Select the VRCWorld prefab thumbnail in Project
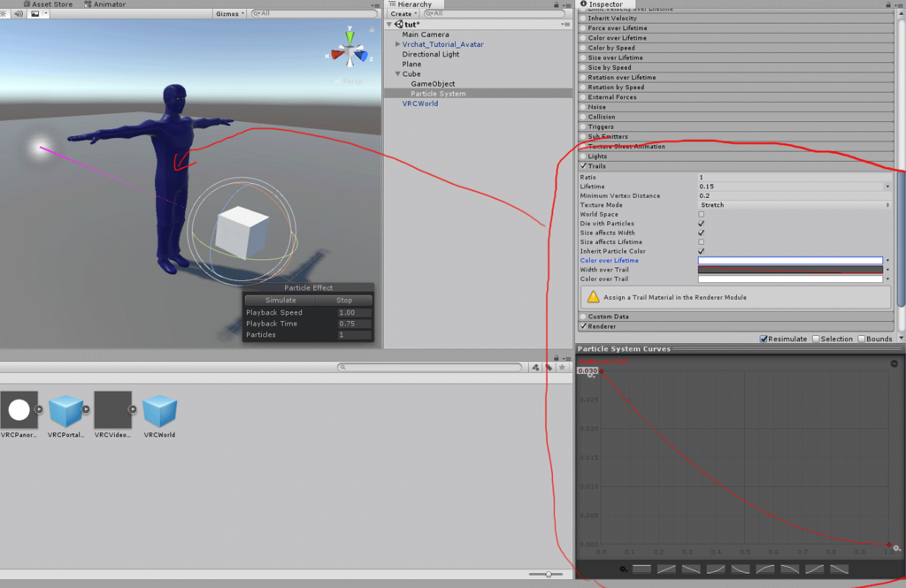Screen dimensions: 906x588 coord(159,410)
